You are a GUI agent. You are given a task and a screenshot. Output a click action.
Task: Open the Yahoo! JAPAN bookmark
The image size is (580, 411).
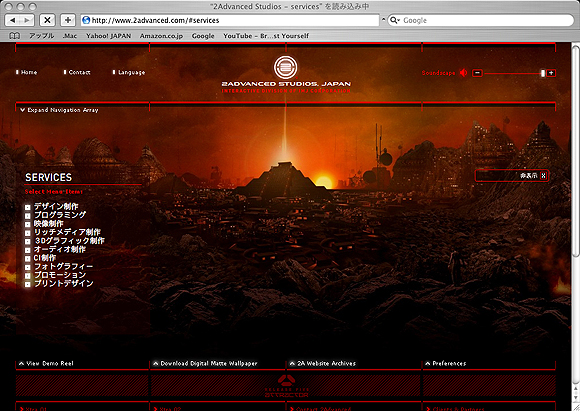click(108, 36)
